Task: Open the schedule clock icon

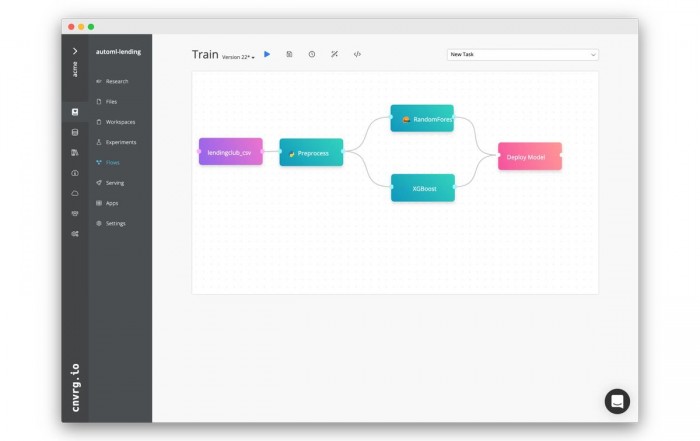Action: tap(311, 54)
